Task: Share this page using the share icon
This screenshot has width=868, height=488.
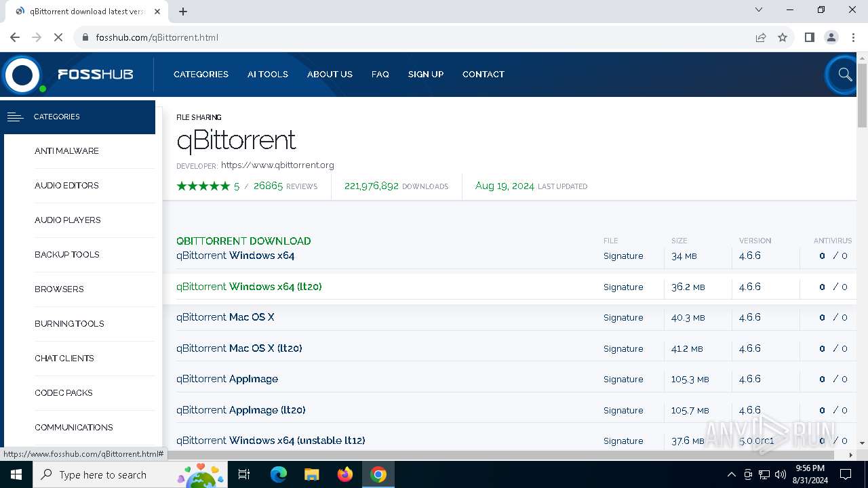Action: click(761, 37)
